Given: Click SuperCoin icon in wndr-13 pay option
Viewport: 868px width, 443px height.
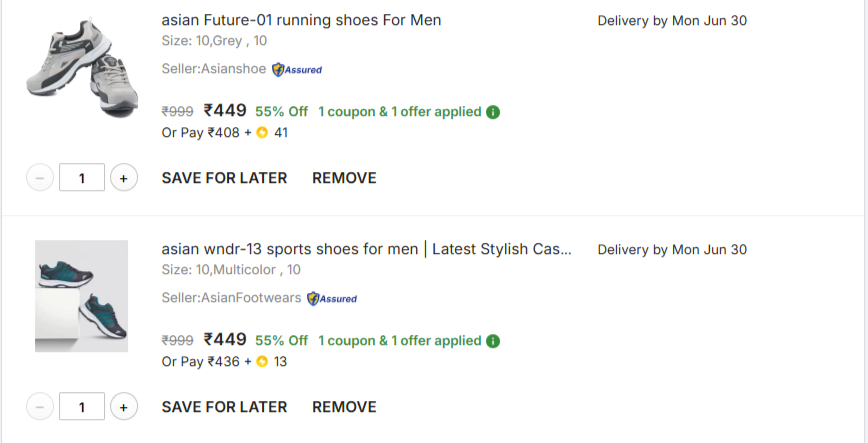Looking at the screenshot, I should 262,362.
